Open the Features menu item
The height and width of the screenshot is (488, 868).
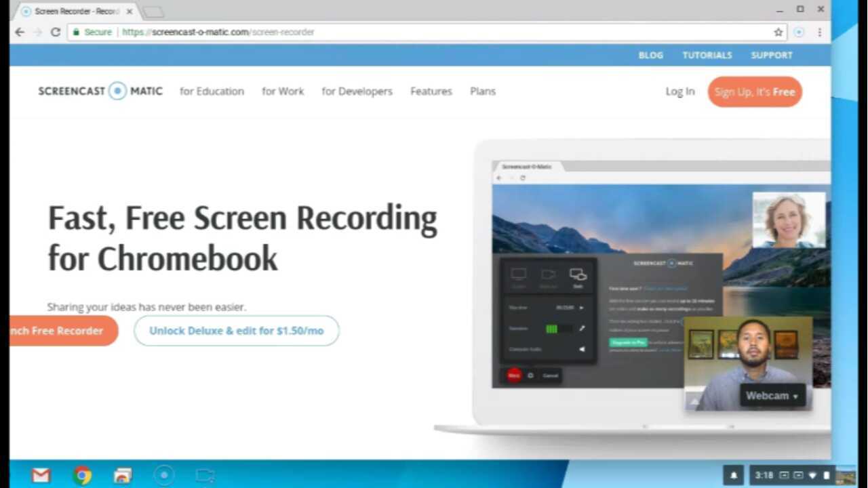tap(431, 91)
